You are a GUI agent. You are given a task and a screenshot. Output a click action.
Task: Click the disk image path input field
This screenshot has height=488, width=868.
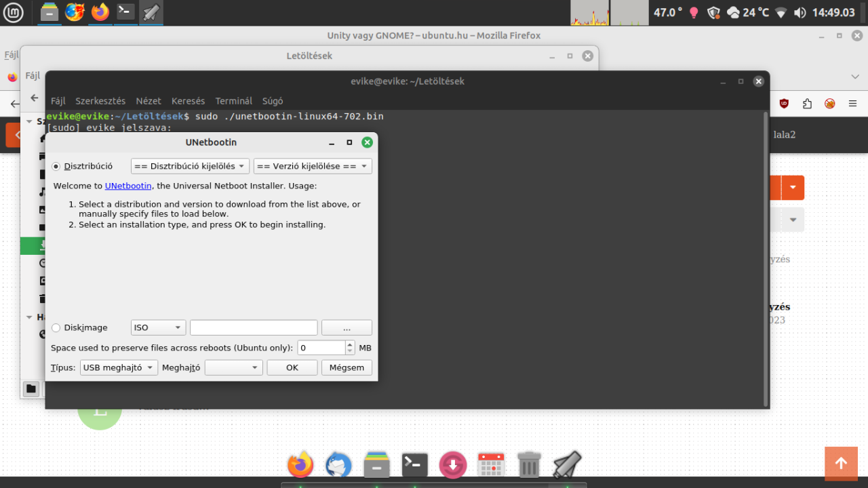[254, 327]
